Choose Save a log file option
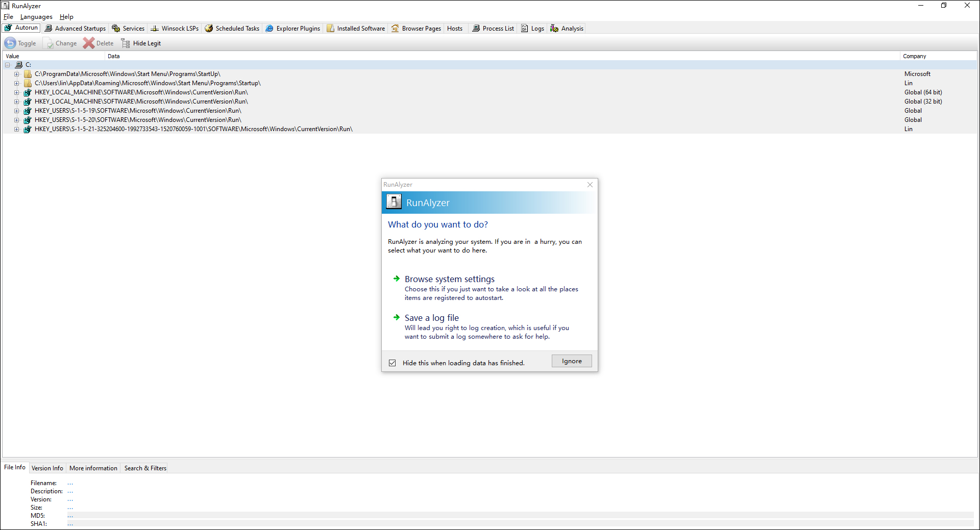 coord(432,318)
